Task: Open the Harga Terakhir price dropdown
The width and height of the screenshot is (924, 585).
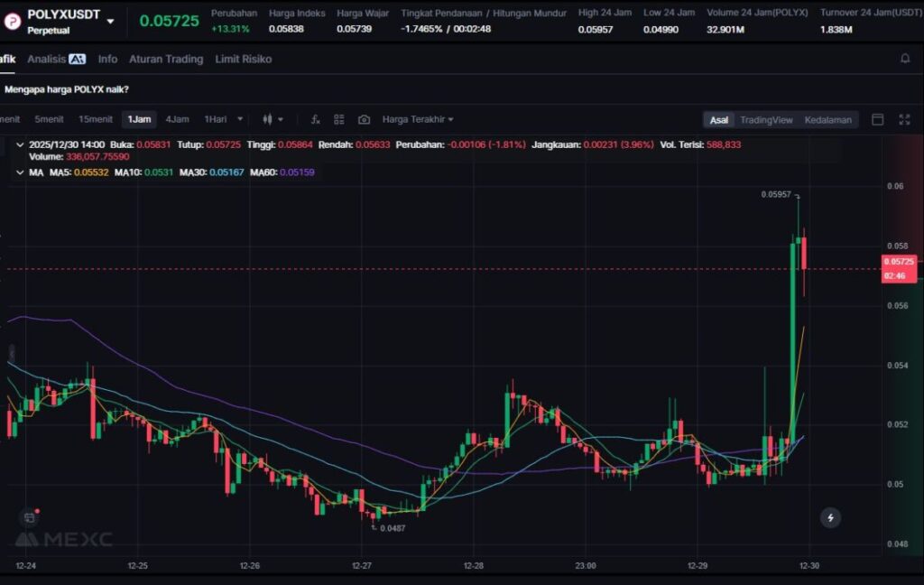Action: pos(418,119)
